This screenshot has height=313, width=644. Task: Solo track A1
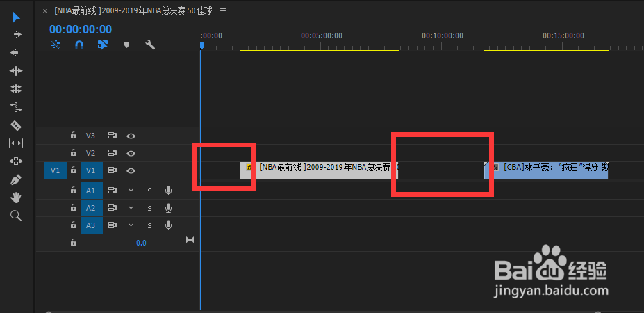tap(149, 191)
